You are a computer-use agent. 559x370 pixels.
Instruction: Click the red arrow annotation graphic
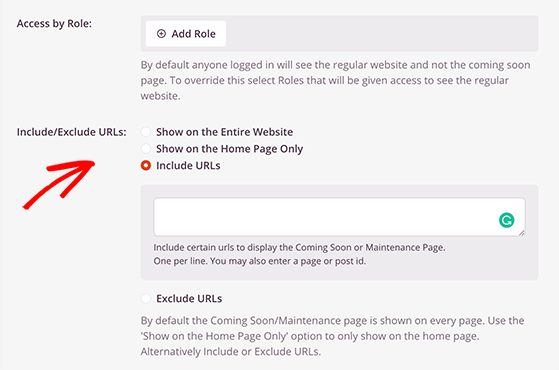(59, 184)
